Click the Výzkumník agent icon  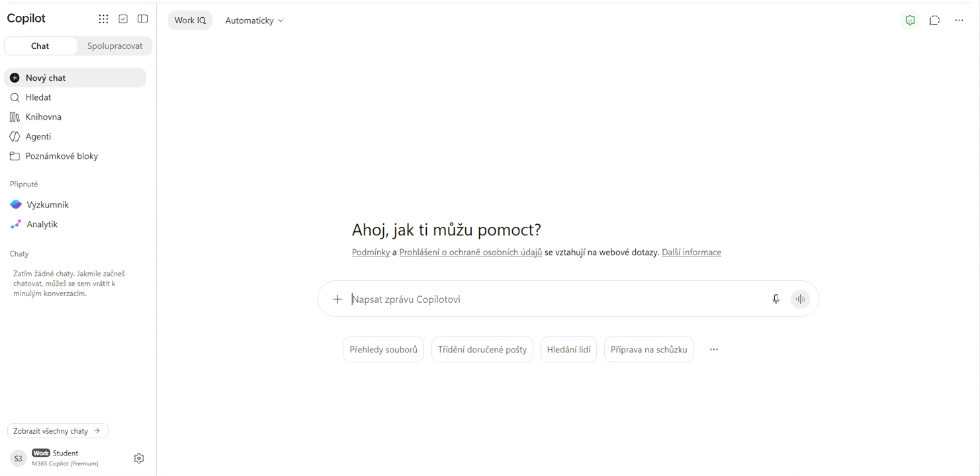[16, 205]
